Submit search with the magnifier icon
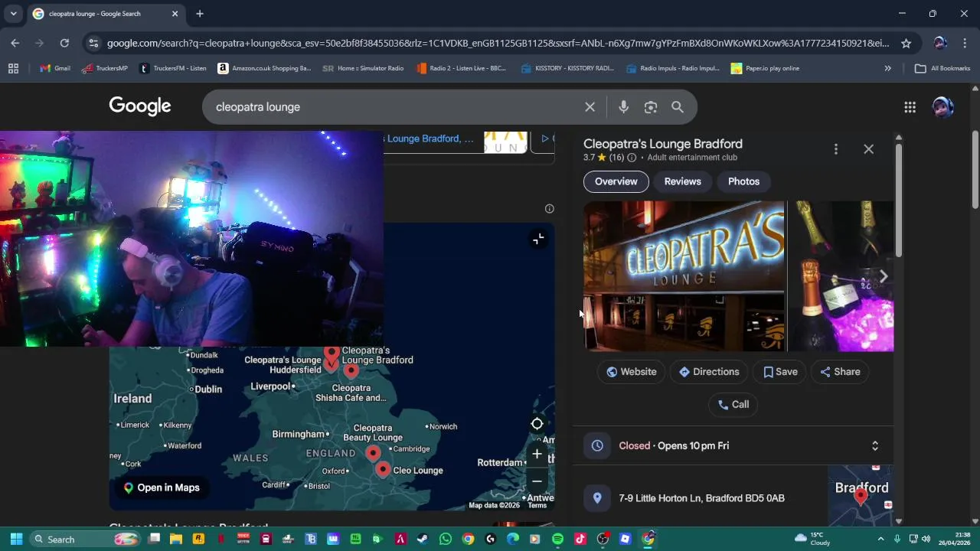The width and height of the screenshot is (980, 551). coord(678,107)
